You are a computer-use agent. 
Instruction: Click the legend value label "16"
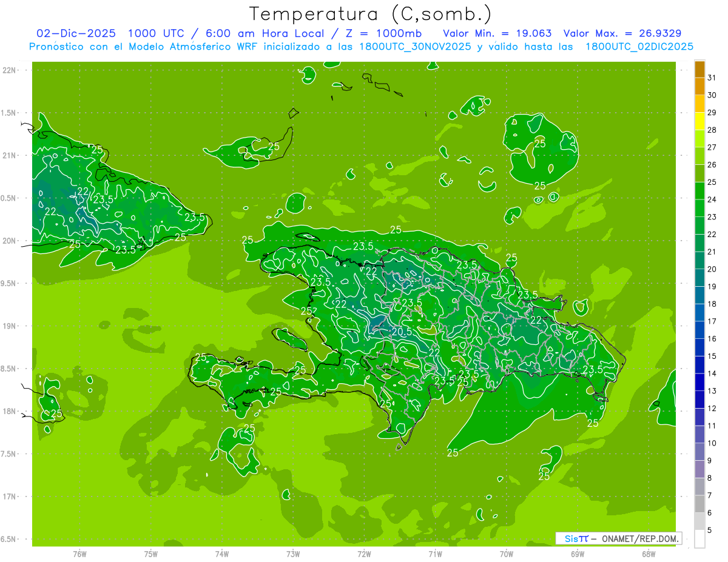coord(712,339)
